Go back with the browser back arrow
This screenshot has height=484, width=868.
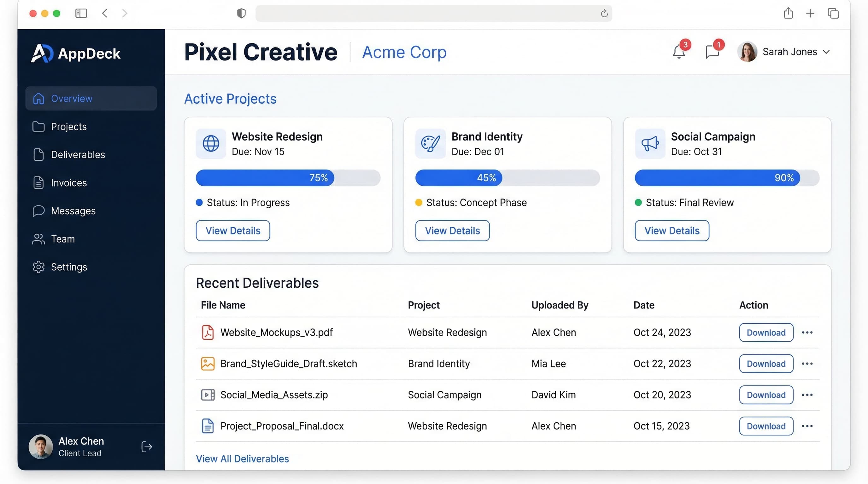coord(104,13)
